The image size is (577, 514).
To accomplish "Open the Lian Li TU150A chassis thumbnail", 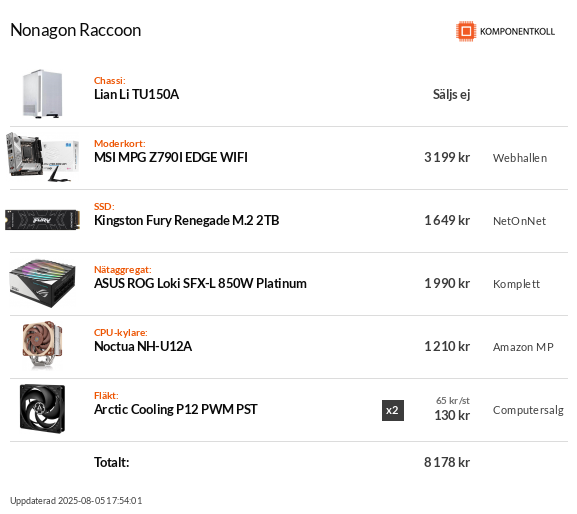I will point(42,94).
